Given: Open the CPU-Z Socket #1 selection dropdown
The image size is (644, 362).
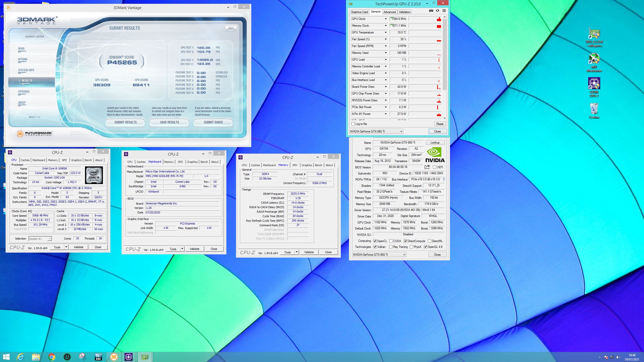Looking at the screenshot, I should point(40,239).
